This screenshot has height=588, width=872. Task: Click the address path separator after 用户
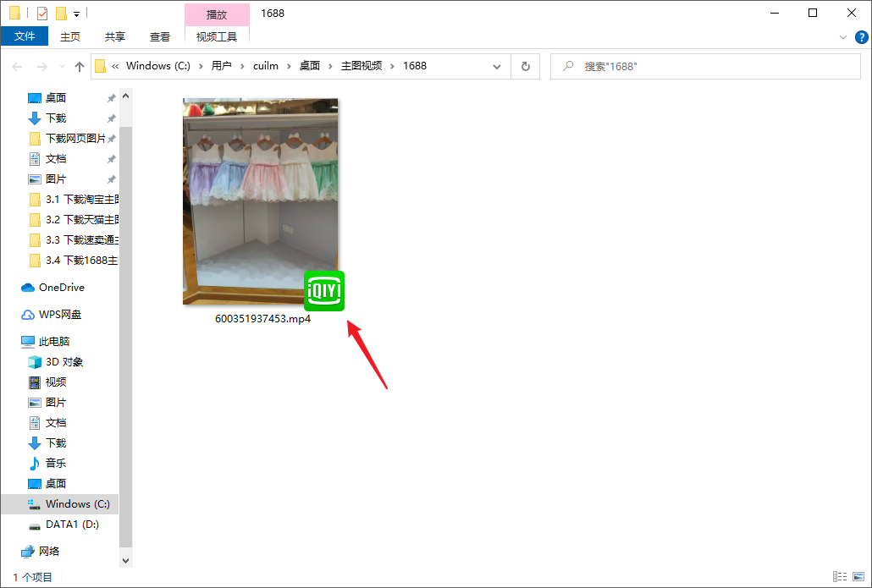tap(242, 66)
